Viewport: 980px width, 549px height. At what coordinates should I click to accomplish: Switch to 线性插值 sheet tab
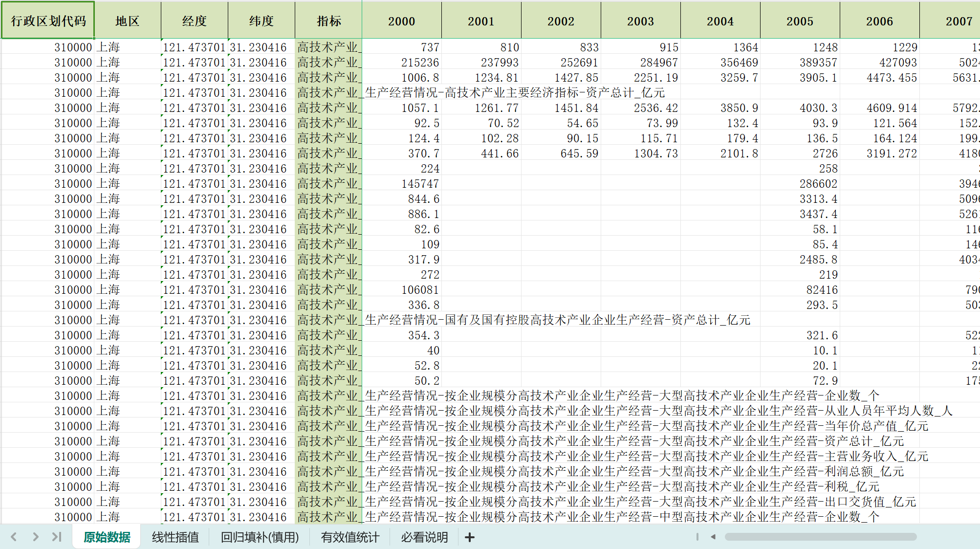coord(175,537)
